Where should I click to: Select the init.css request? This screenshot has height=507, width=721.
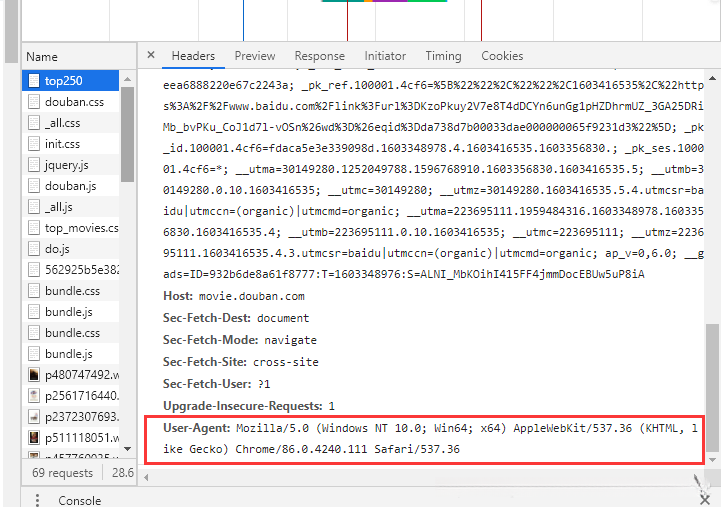pos(70,144)
